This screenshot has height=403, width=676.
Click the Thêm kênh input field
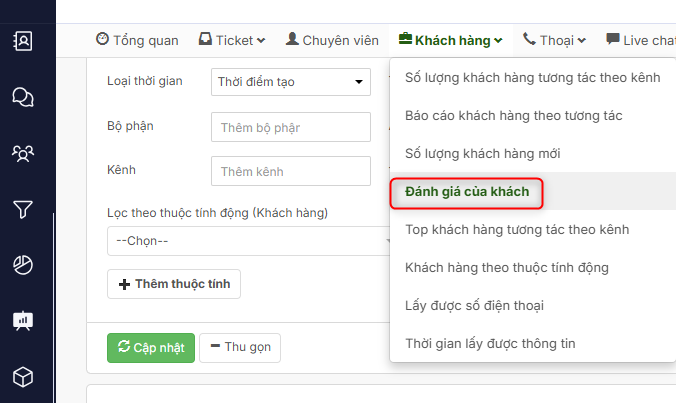(x=291, y=171)
